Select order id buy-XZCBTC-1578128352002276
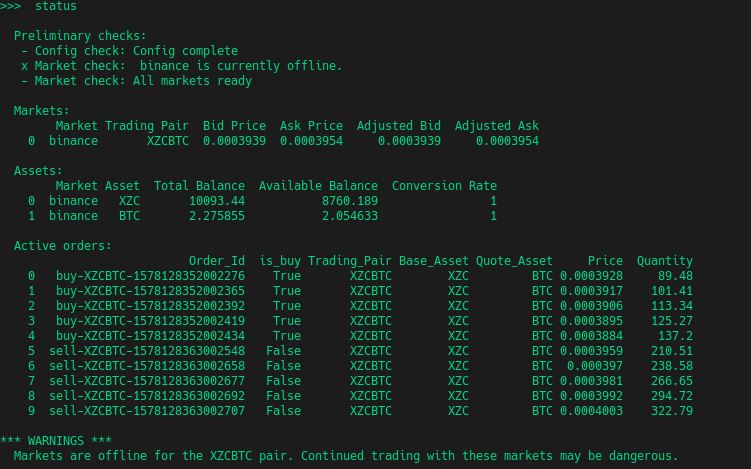The image size is (751, 469). point(150,276)
